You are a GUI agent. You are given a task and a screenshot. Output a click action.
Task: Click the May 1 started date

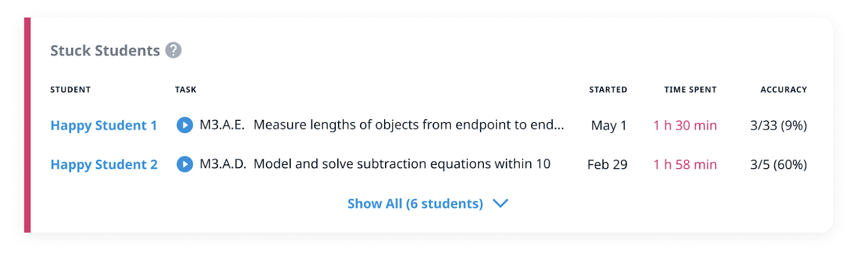(x=609, y=125)
